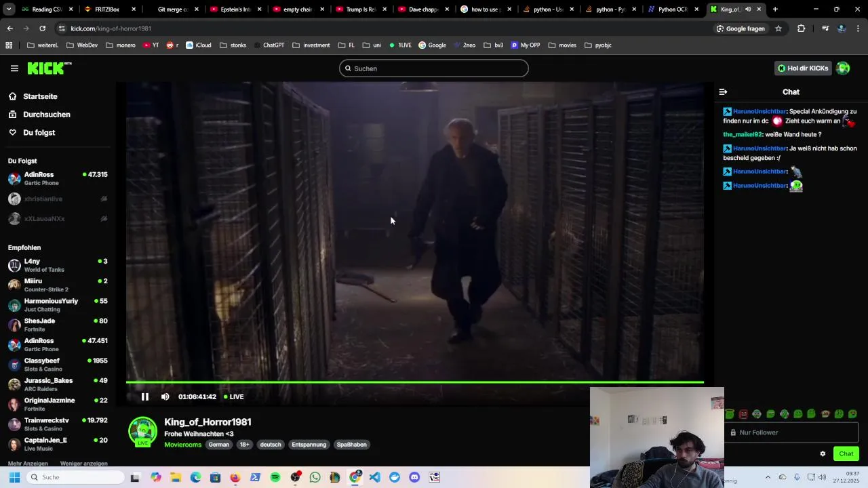
Task: Click the Nur Follower chat input
Action: (x=791, y=432)
